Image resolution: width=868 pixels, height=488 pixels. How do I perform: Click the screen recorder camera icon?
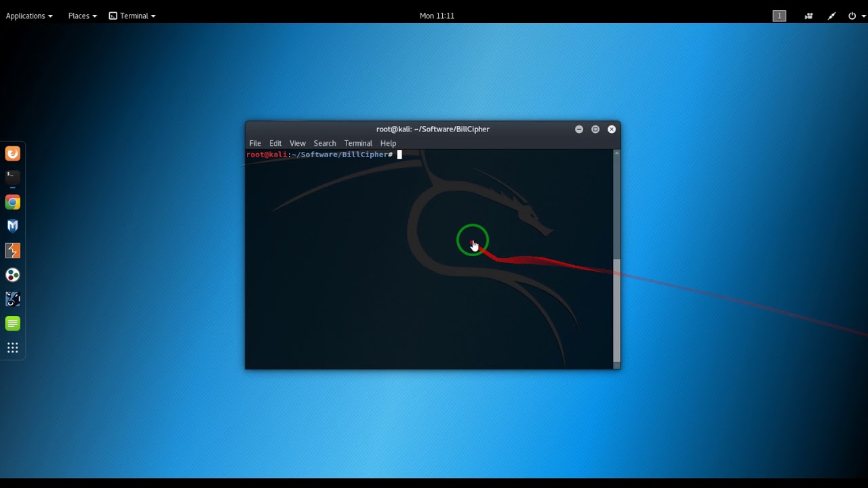808,16
